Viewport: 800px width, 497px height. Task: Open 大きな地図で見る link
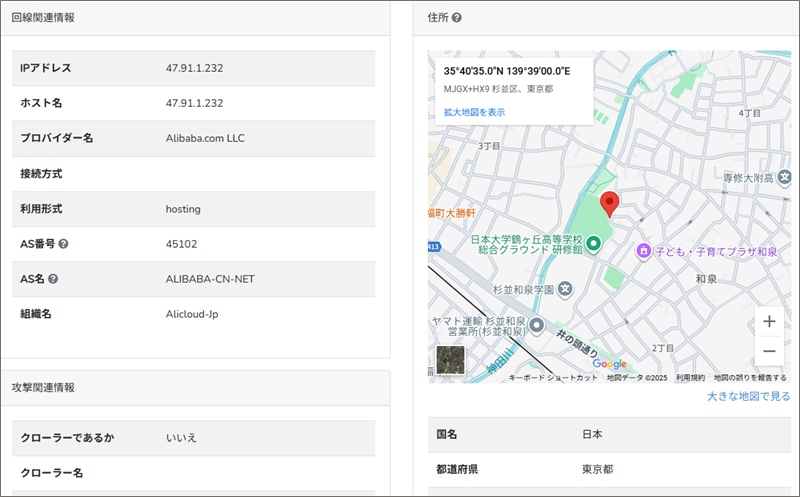[x=748, y=396]
